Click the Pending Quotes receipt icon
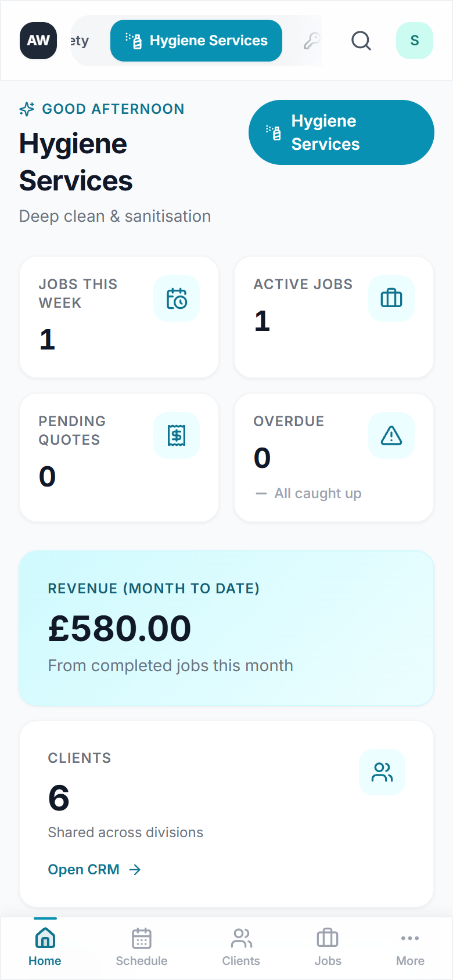Screen dimensions: 453x980 click(177, 435)
